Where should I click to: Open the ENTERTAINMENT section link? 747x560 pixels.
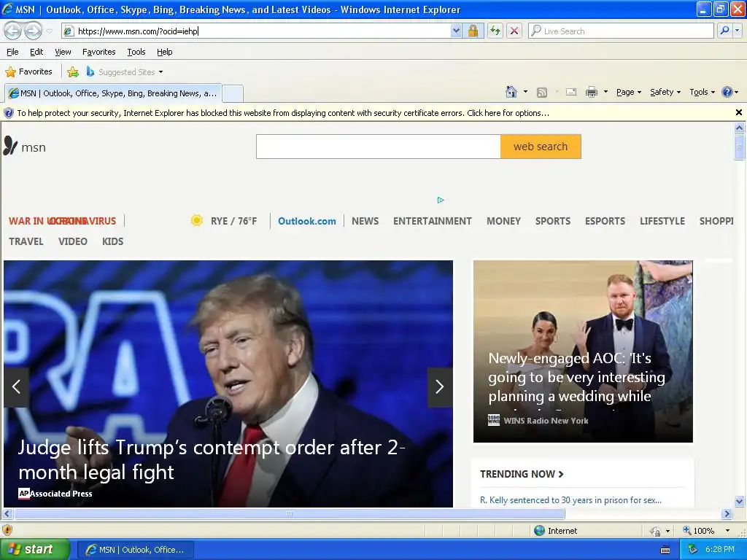[x=432, y=221]
